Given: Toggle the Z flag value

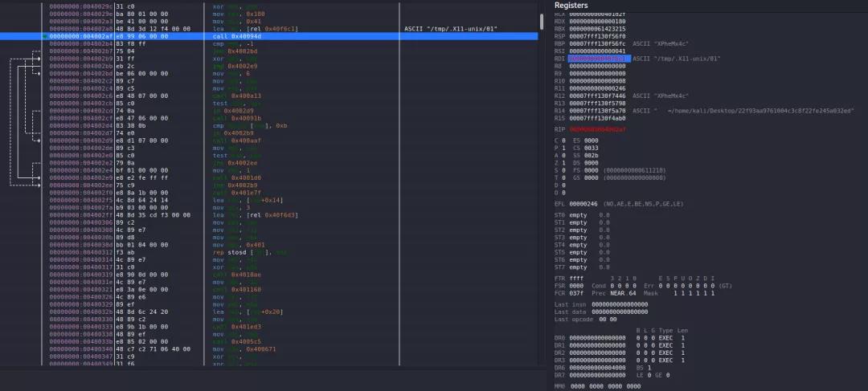Looking at the screenshot, I should 563,161.
